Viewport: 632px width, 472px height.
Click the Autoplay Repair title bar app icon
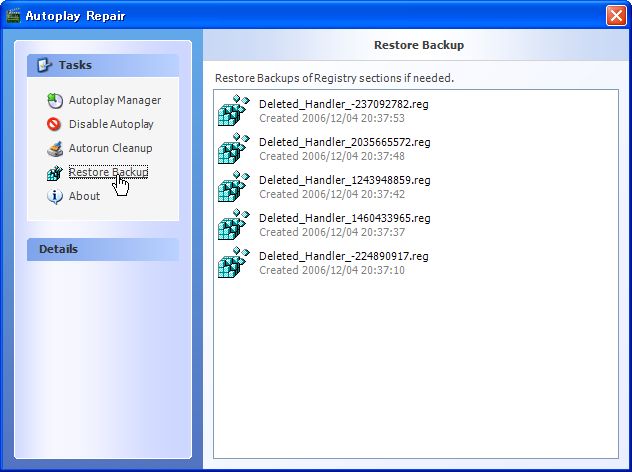[13, 16]
